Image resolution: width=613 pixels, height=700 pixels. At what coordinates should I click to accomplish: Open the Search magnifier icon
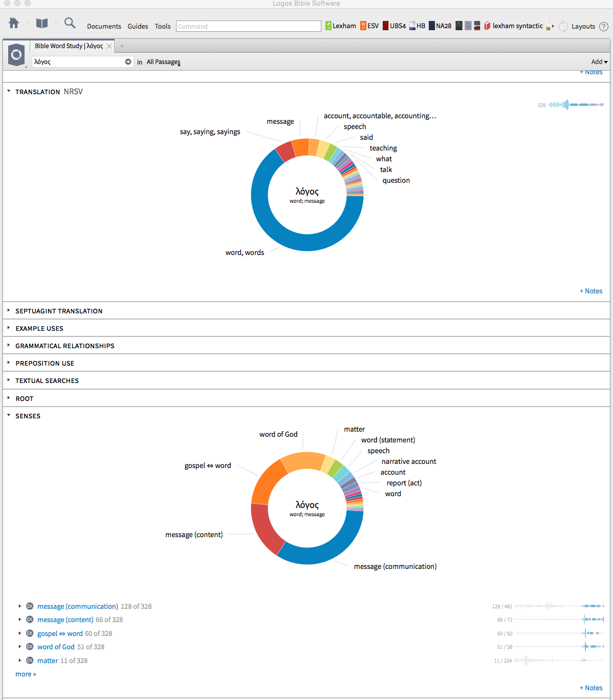pos(70,23)
